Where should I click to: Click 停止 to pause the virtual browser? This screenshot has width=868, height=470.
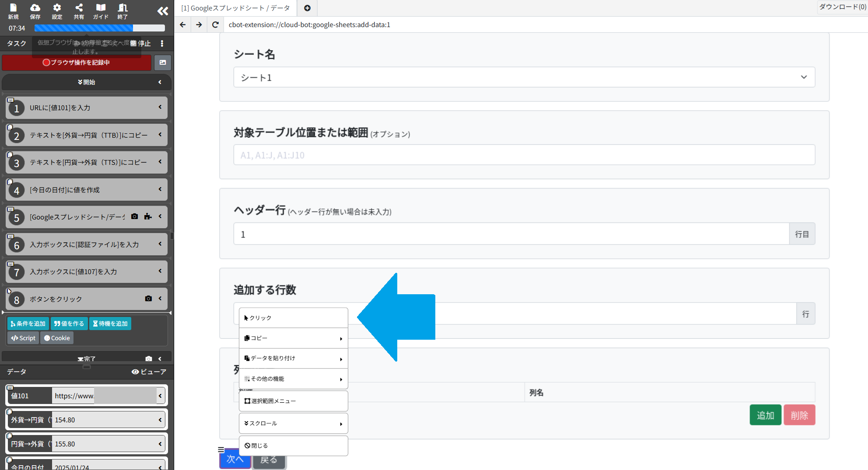point(142,43)
